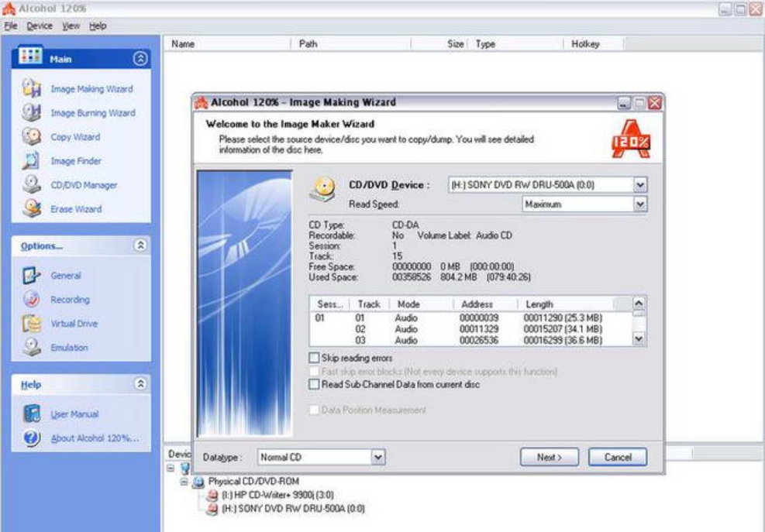
Task: Select the SONY DVD RW drive icon in tree
Action: point(212,509)
